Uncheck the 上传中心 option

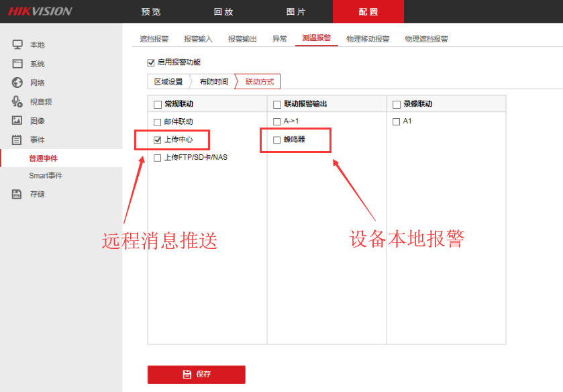(x=158, y=140)
